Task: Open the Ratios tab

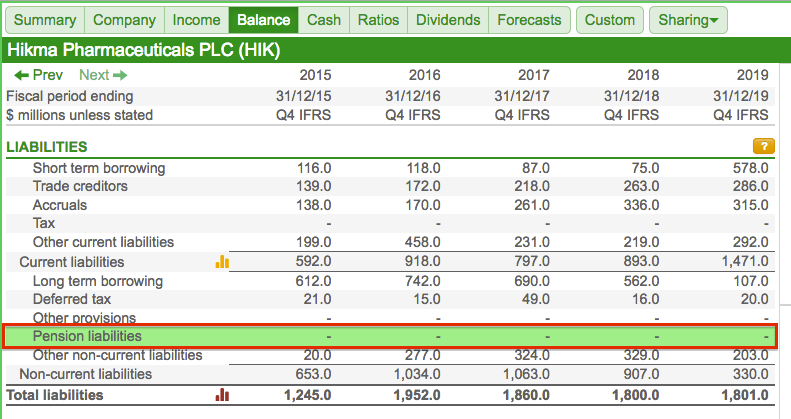Action: (378, 20)
